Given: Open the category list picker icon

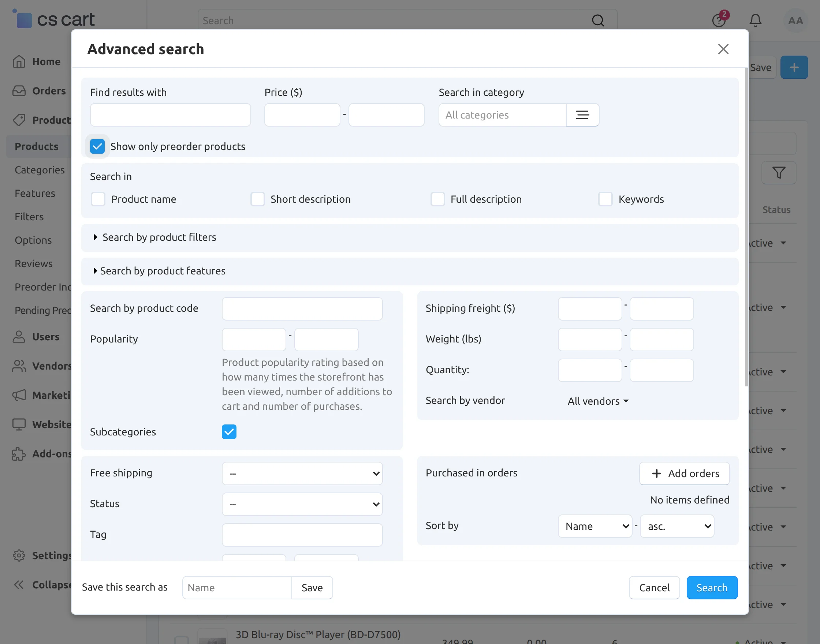Looking at the screenshot, I should pyautogui.click(x=582, y=115).
